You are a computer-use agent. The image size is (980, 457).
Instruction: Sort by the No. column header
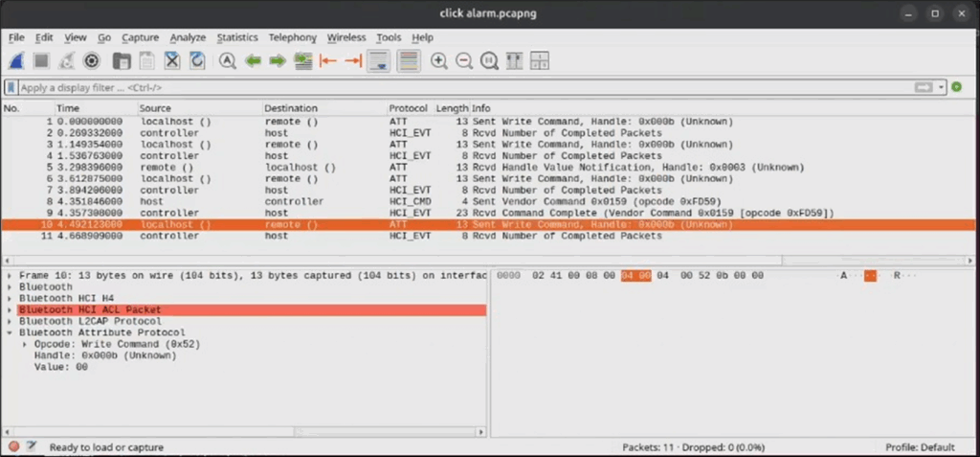pyautogui.click(x=28, y=108)
